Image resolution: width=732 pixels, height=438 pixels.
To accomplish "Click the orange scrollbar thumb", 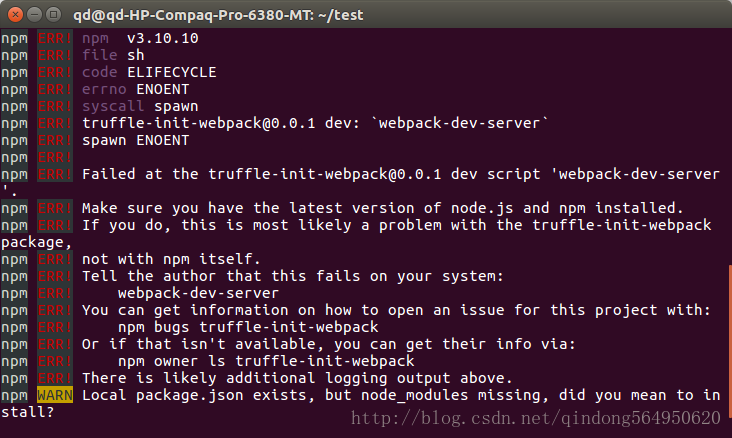I will tap(730, 341).
